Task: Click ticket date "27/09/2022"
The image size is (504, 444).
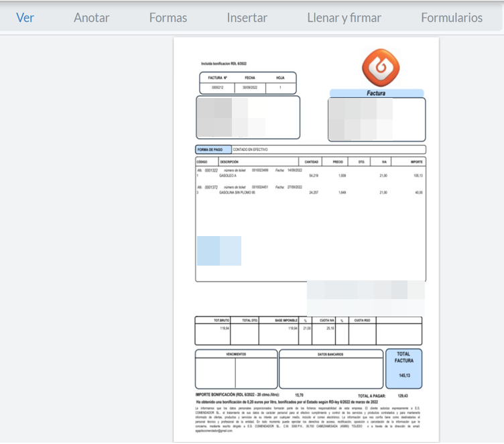Action: pyautogui.click(x=295, y=187)
